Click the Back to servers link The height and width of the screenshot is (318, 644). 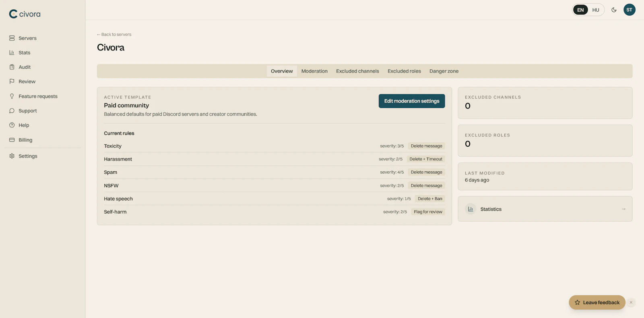point(114,35)
